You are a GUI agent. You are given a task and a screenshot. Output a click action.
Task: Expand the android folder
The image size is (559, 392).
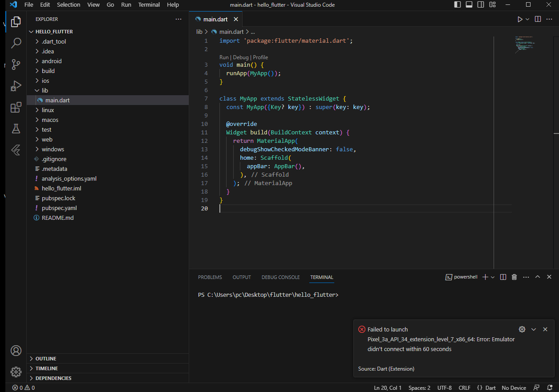click(x=108, y=61)
